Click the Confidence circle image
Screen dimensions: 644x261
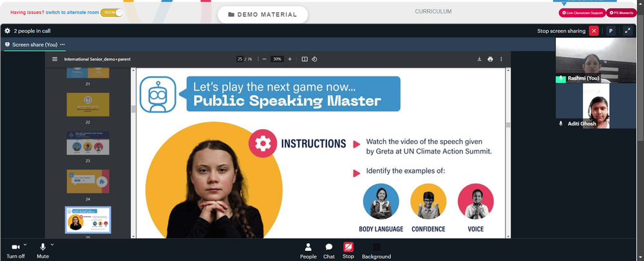point(428,201)
